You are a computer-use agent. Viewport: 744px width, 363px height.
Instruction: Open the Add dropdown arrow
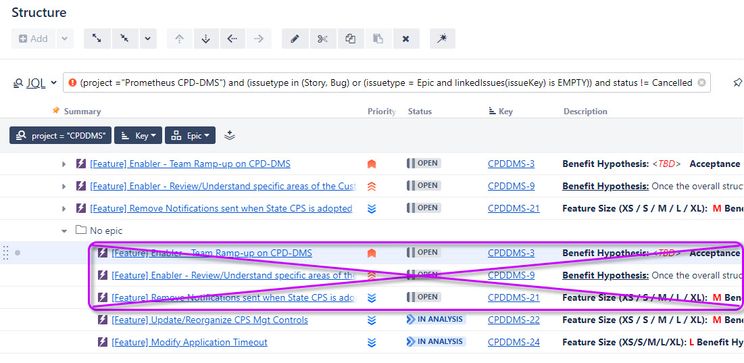point(65,39)
